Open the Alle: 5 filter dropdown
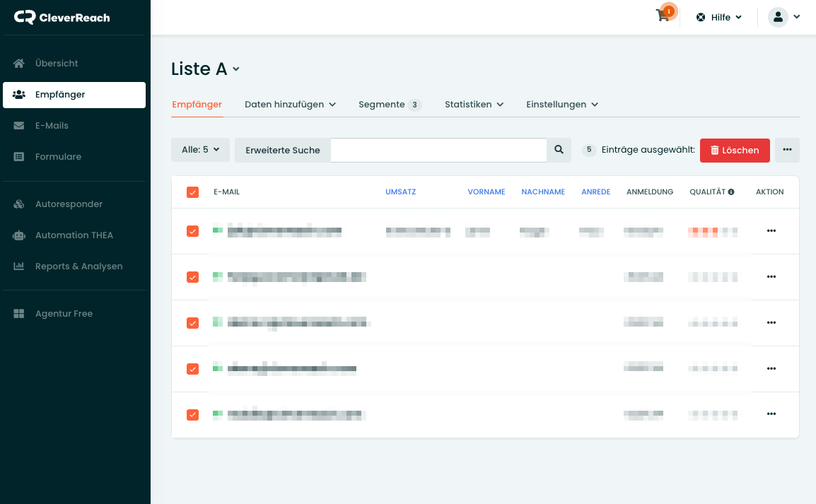 point(200,150)
